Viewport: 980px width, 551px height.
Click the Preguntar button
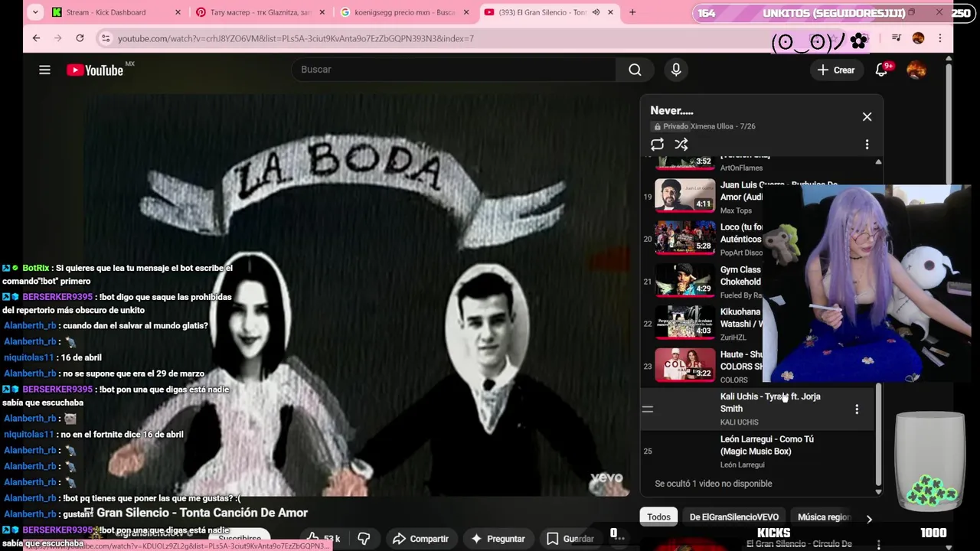(x=498, y=538)
